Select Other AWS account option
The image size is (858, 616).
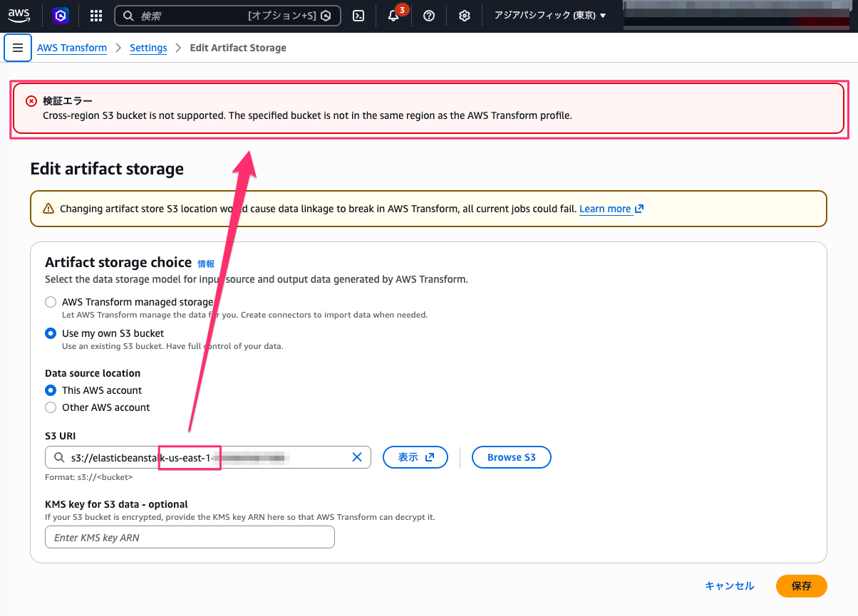click(x=51, y=407)
